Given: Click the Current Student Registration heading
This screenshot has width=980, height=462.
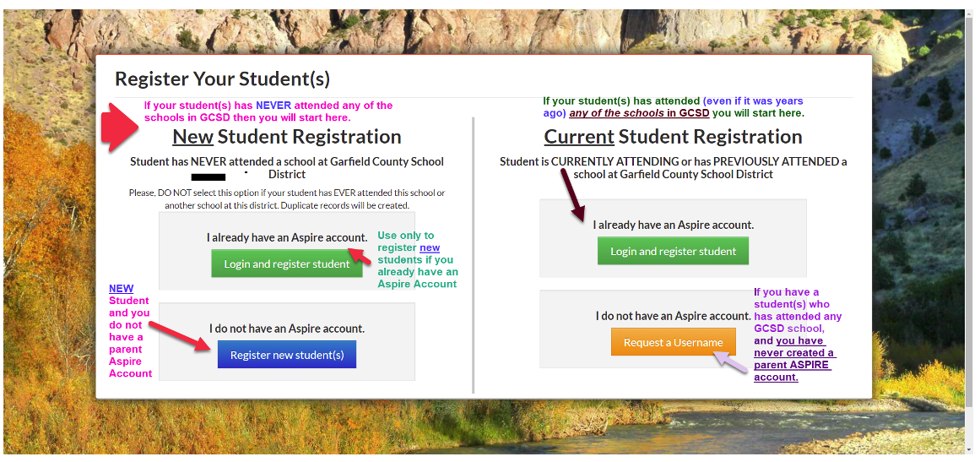Looking at the screenshot, I should tap(673, 136).
